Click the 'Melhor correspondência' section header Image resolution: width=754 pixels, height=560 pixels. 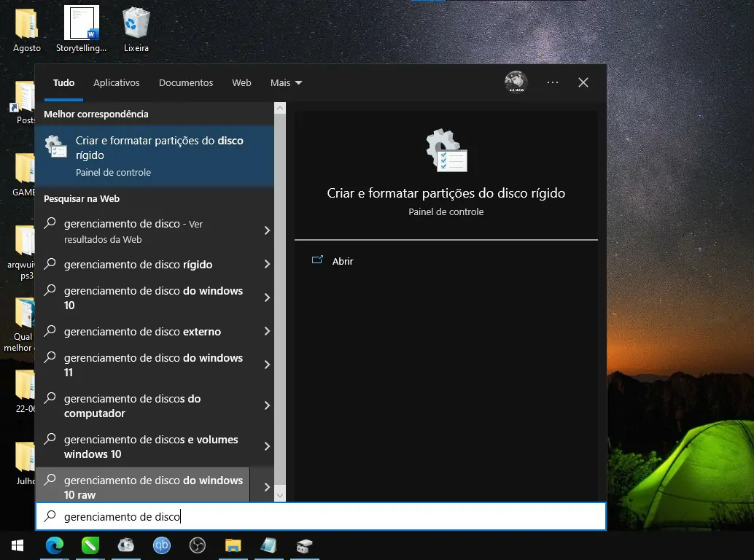tap(96, 114)
